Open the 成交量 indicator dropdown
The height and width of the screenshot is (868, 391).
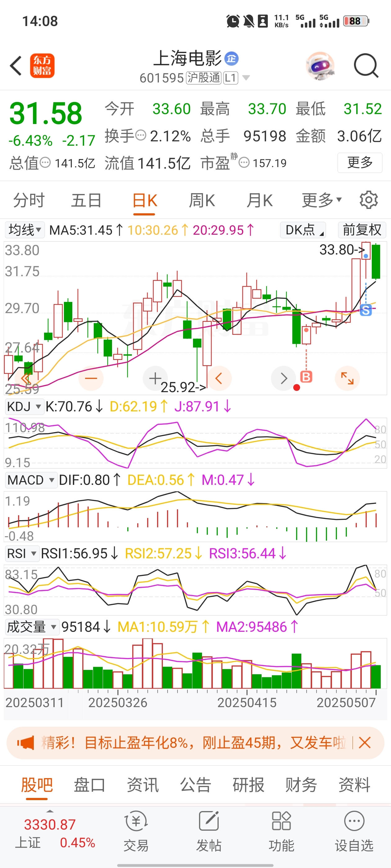pos(32,627)
